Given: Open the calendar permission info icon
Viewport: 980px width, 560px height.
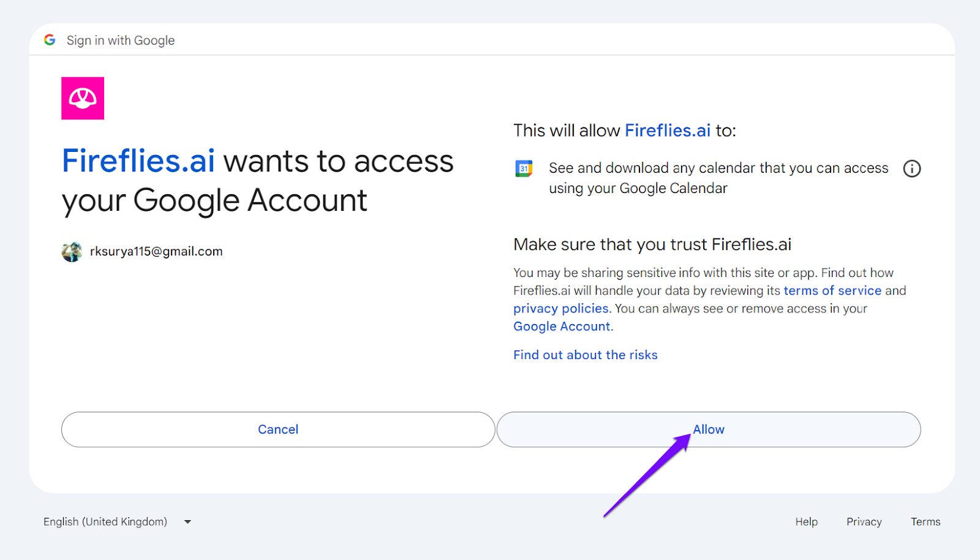Looking at the screenshot, I should (x=912, y=168).
